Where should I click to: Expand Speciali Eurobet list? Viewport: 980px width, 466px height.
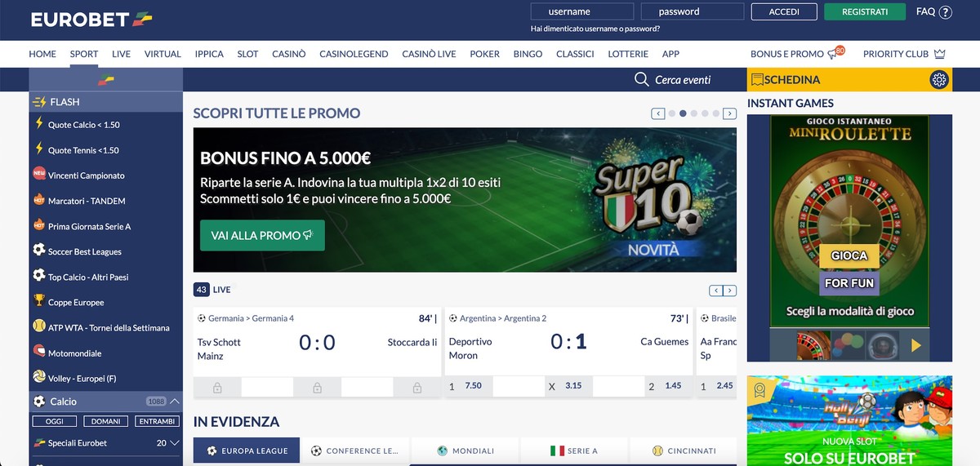coord(174,443)
